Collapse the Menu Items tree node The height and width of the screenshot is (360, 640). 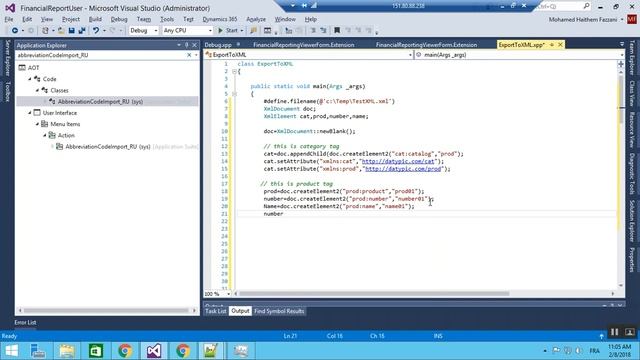pyautogui.click(x=37, y=124)
